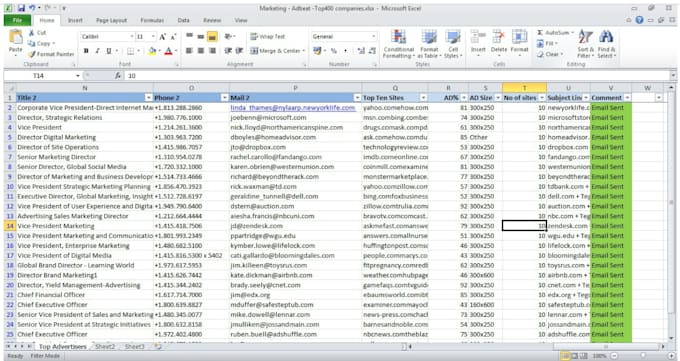The image size is (680, 361).
Task: Toggle Underline formatting
Action: (109, 51)
